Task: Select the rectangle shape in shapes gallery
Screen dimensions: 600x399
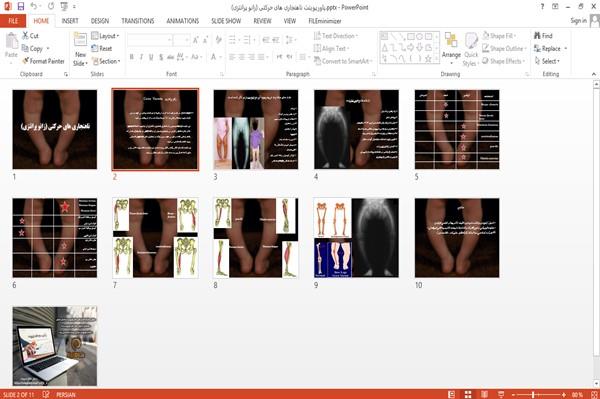Action: (x=411, y=37)
